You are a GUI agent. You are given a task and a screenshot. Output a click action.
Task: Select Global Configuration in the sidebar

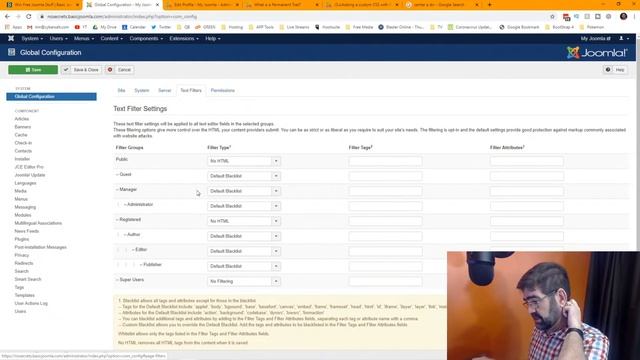51,97
